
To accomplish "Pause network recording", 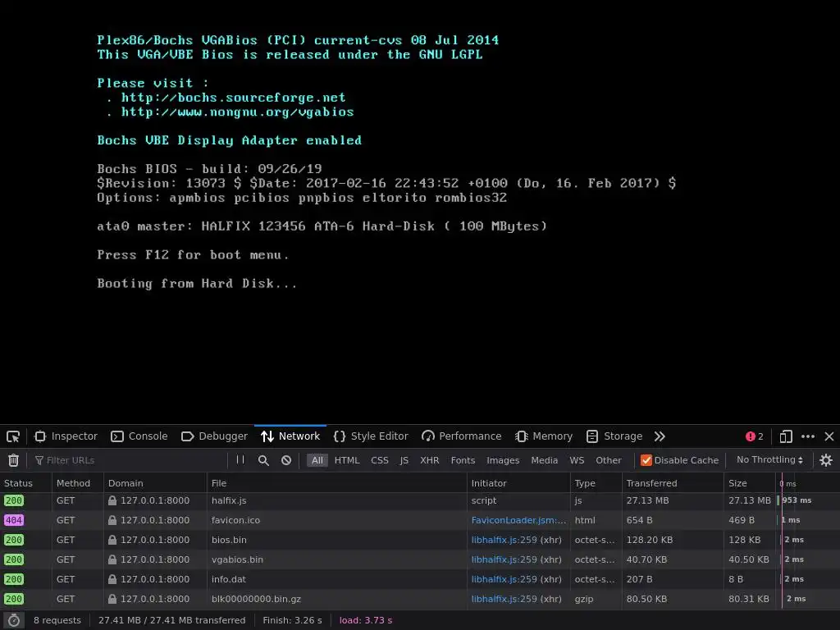I will tap(240, 459).
